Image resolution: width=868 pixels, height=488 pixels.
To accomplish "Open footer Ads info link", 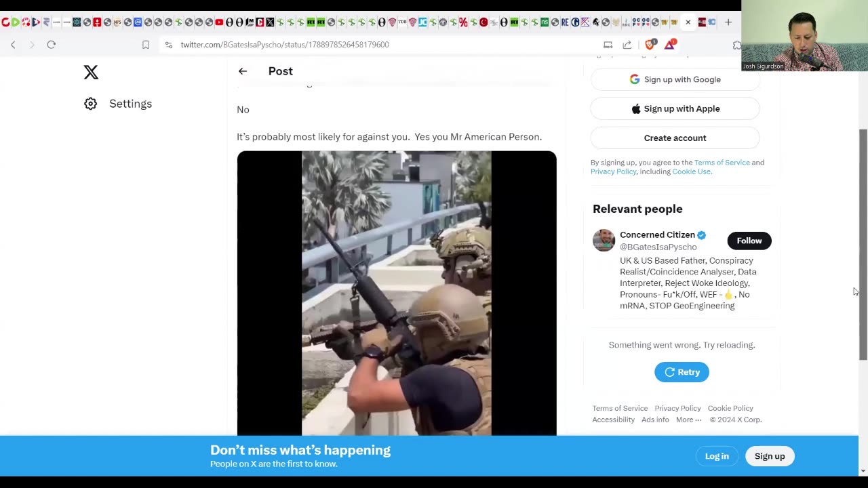I will pyautogui.click(x=655, y=420).
